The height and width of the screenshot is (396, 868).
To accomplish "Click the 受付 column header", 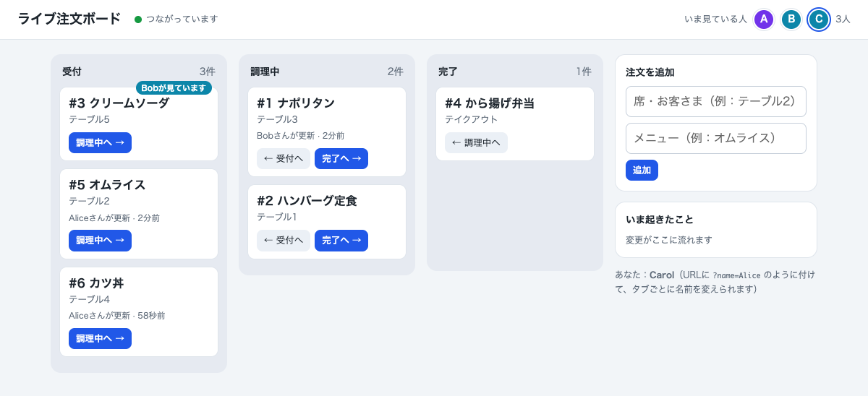I will [72, 72].
